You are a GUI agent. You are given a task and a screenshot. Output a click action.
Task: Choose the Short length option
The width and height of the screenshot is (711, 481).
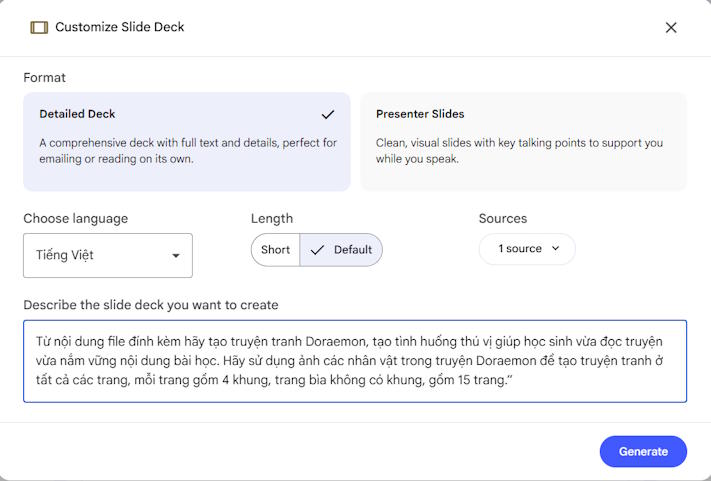tap(275, 250)
